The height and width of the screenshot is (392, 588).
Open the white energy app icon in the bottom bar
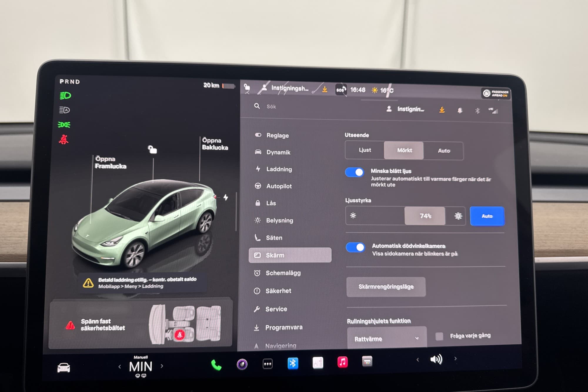(x=318, y=363)
